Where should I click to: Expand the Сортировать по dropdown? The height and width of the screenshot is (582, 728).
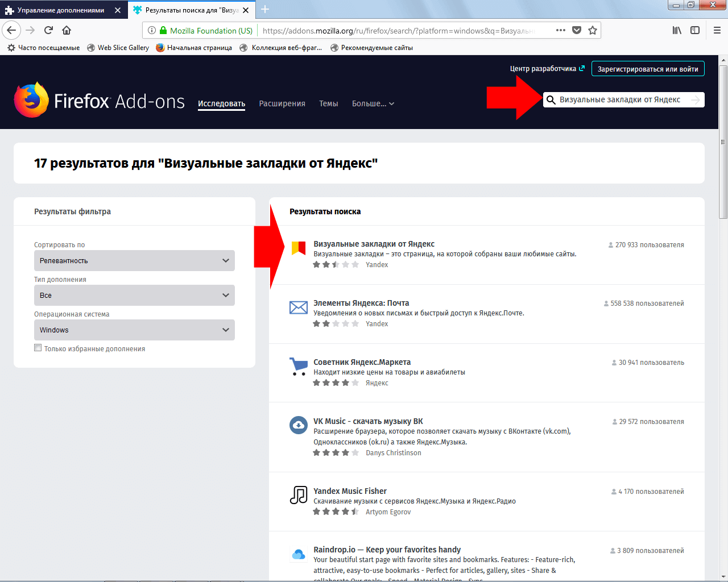[134, 260]
